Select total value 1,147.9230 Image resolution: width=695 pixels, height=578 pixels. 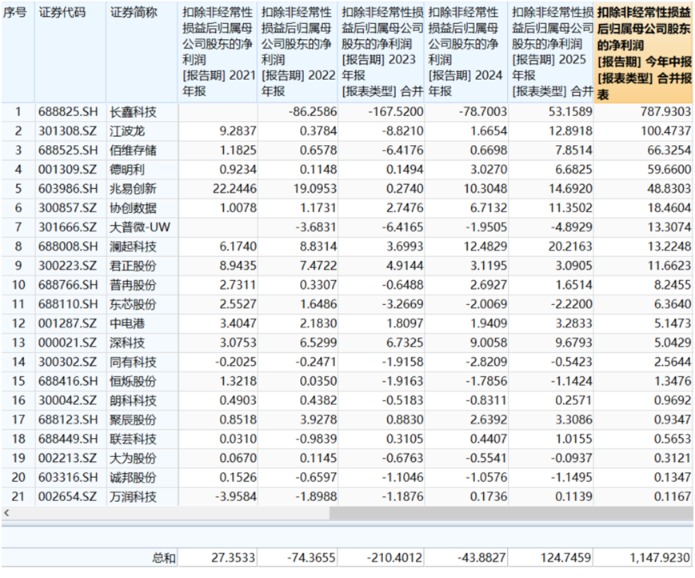(660, 558)
